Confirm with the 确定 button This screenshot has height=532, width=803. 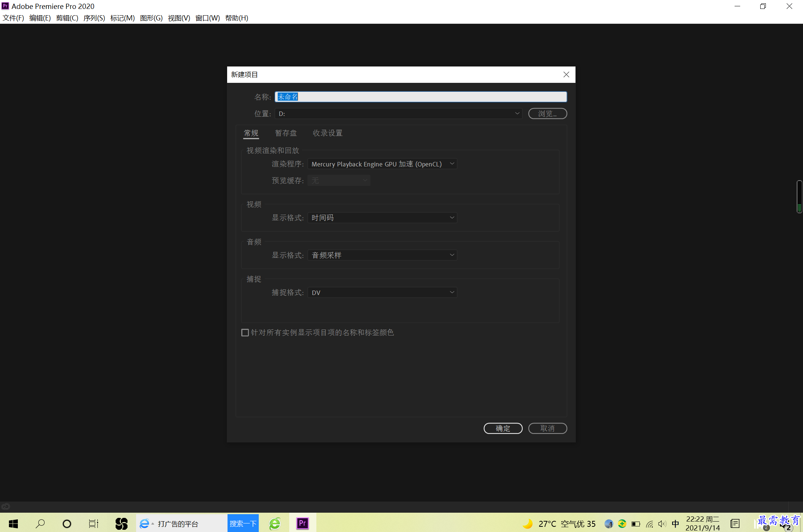(x=503, y=428)
